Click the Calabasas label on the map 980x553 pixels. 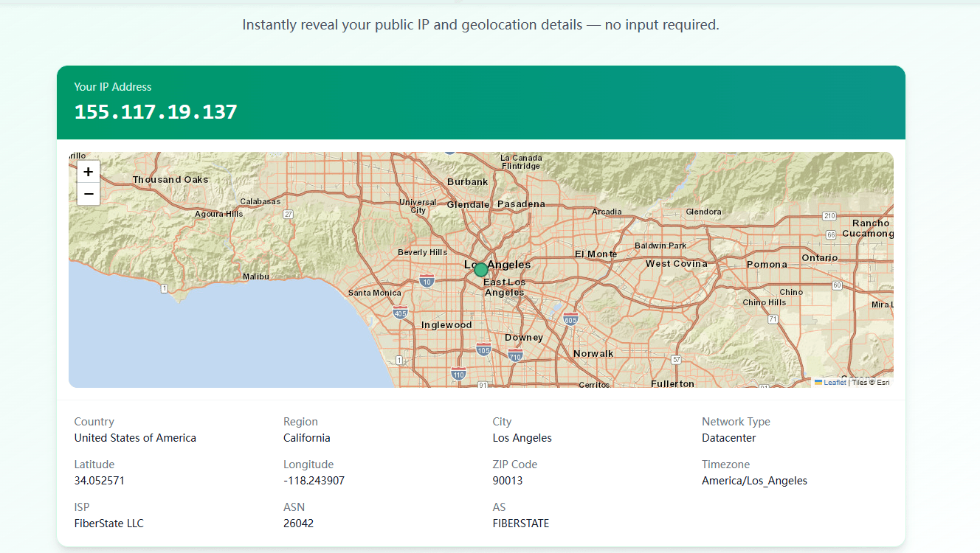(x=260, y=201)
